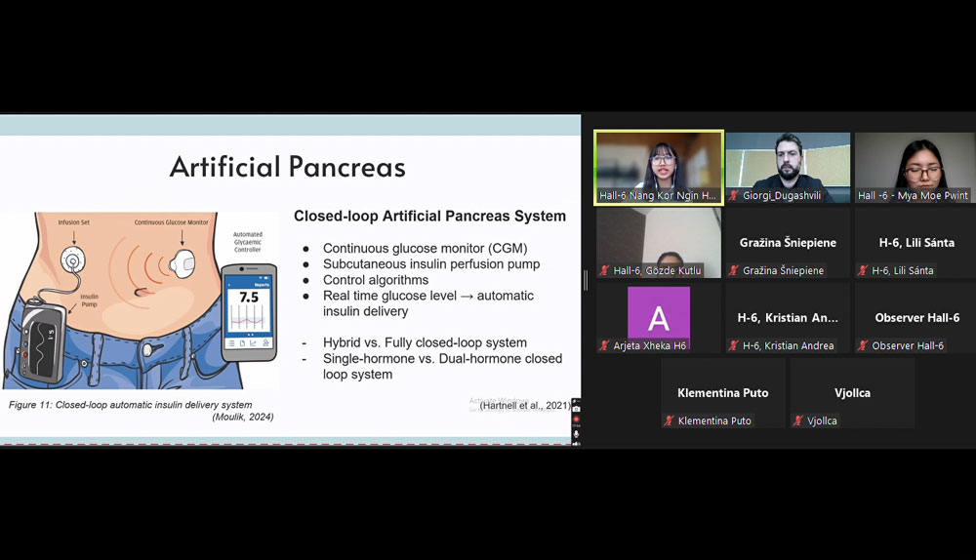976x560 pixels.
Task: Click muted mic icon beside Hall-6, Gözde Kutlu
Action: pyautogui.click(x=605, y=271)
